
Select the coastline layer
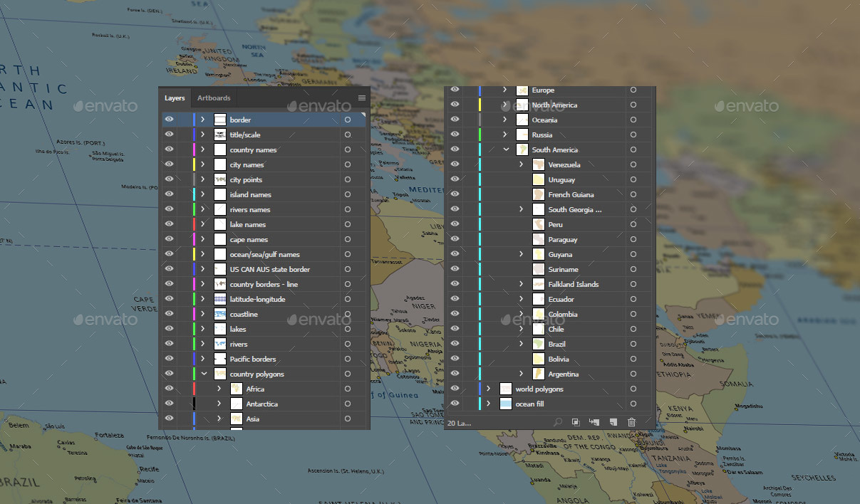pyautogui.click(x=244, y=314)
